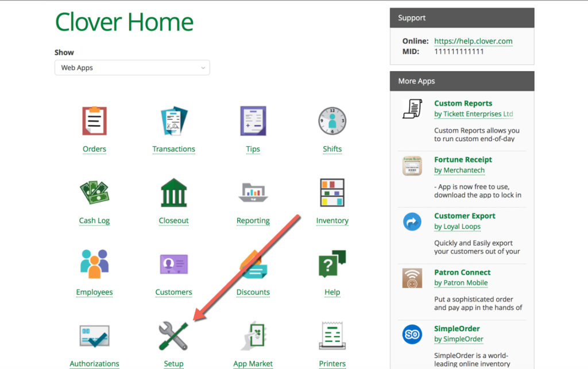Click the Patron Connect app icon
The image size is (588, 369).
412,278
